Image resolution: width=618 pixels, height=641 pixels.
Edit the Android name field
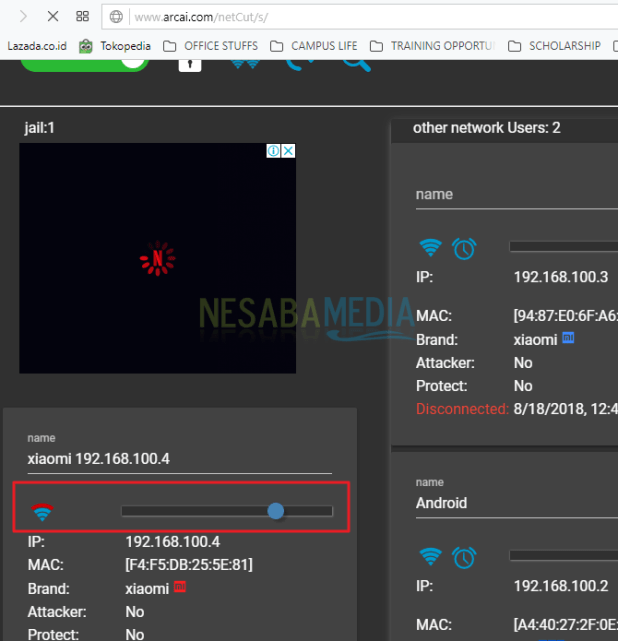click(517, 503)
